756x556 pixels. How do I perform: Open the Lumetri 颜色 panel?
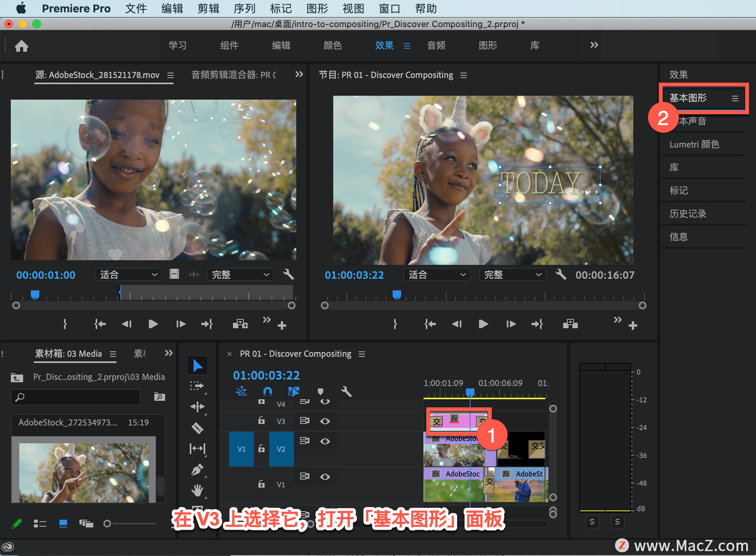click(695, 144)
